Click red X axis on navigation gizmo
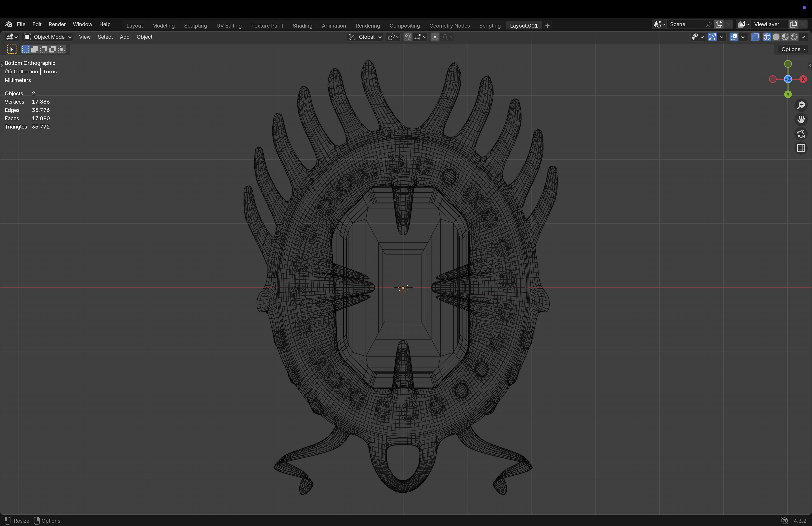The height and width of the screenshot is (526, 812). point(803,79)
